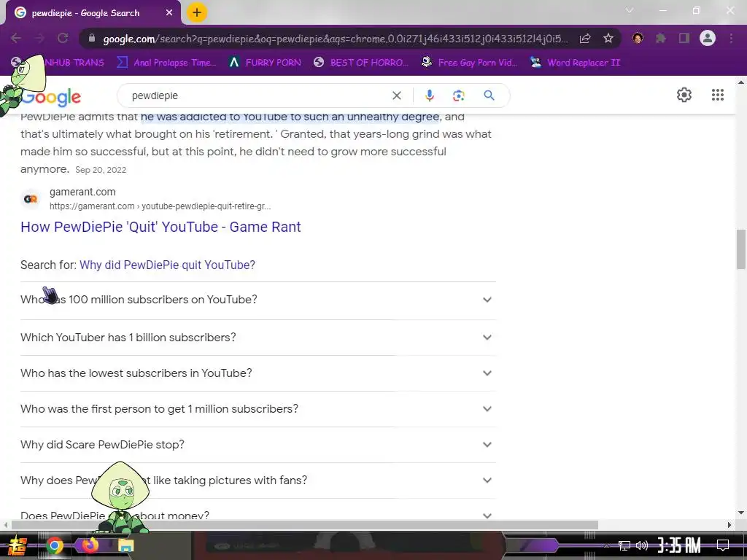Open Google quick settings gear
This screenshot has width=747, height=560.
684,95
